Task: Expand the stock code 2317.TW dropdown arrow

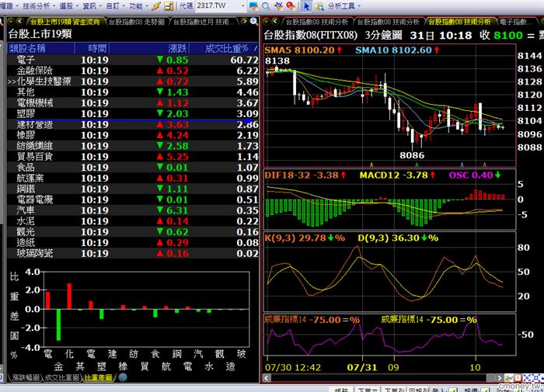Action: [x=242, y=6]
